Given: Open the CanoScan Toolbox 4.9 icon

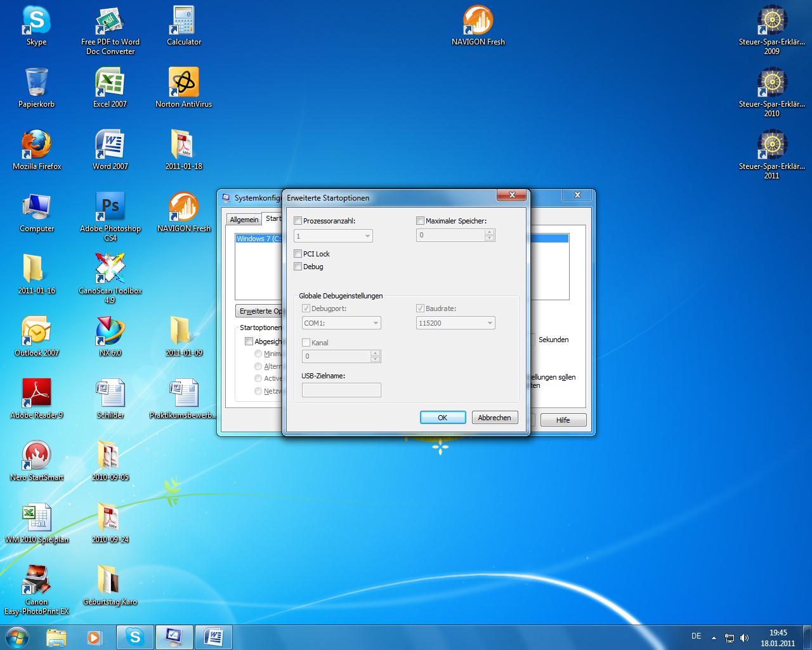Looking at the screenshot, I should pos(110,279).
